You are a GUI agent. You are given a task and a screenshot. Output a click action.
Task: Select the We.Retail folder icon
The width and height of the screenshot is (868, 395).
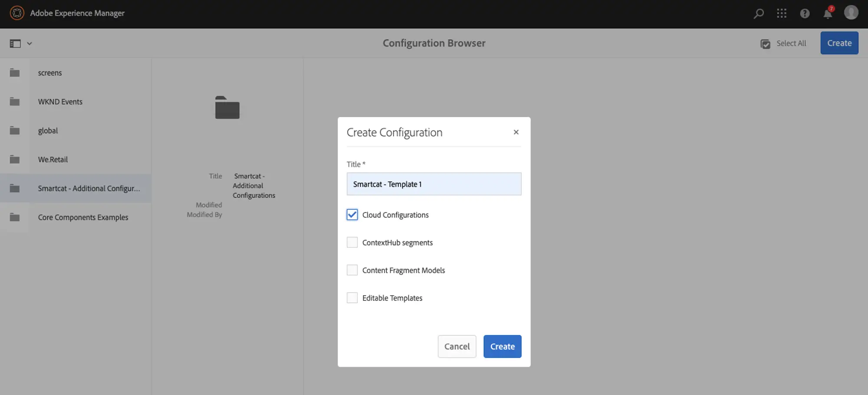tap(15, 160)
